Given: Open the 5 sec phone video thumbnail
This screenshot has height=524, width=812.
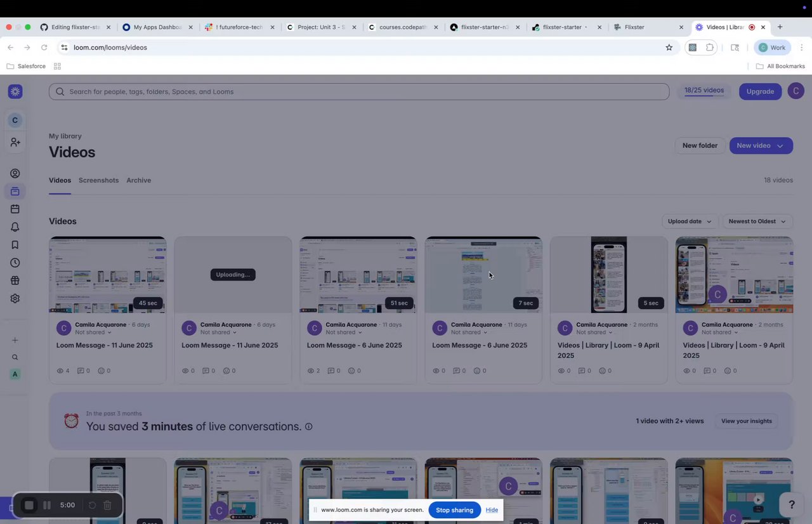Looking at the screenshot, I should [609, 275].
